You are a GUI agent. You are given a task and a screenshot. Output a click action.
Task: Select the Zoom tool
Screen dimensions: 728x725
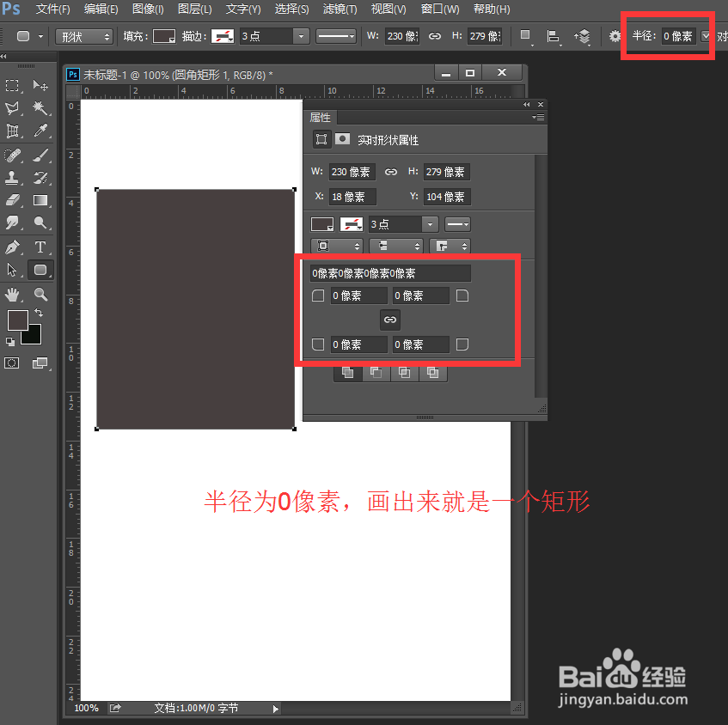40,294
